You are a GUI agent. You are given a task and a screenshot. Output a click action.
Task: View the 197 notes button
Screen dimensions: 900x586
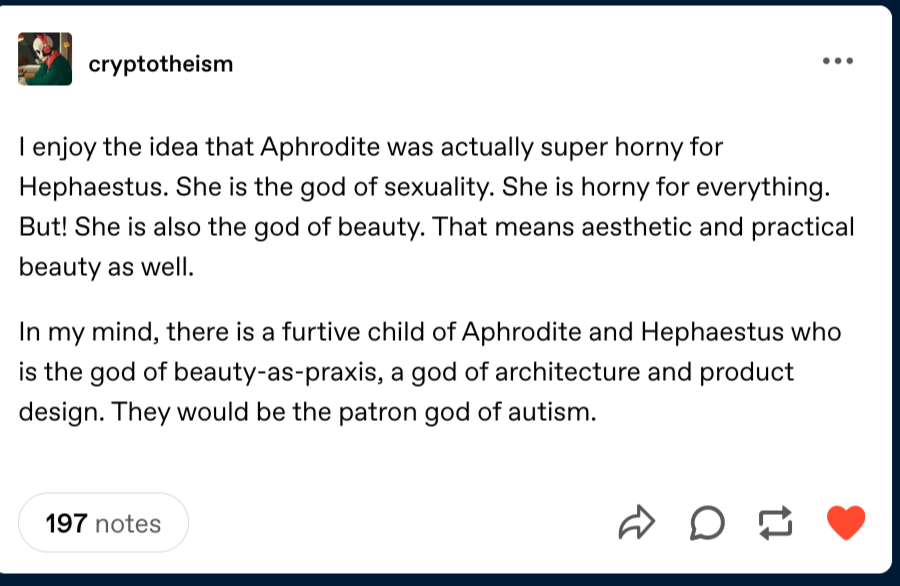pos(103,523)
